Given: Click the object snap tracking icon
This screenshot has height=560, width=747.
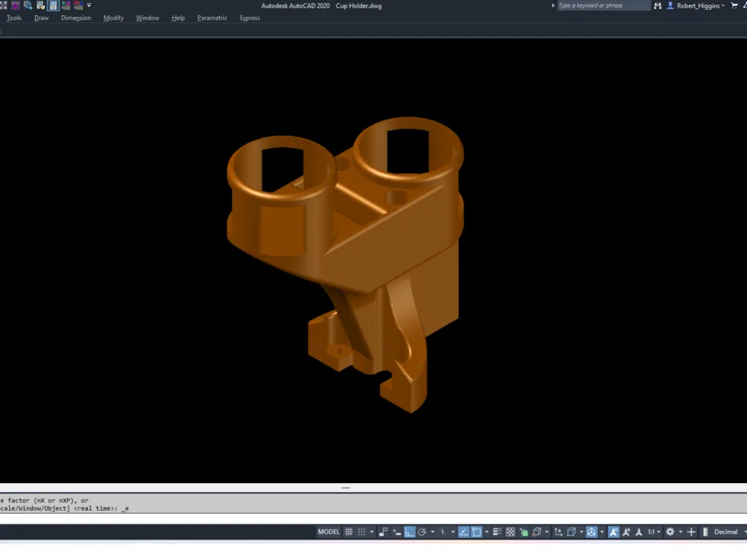Looking at the screenshot, I should [463, 532].
